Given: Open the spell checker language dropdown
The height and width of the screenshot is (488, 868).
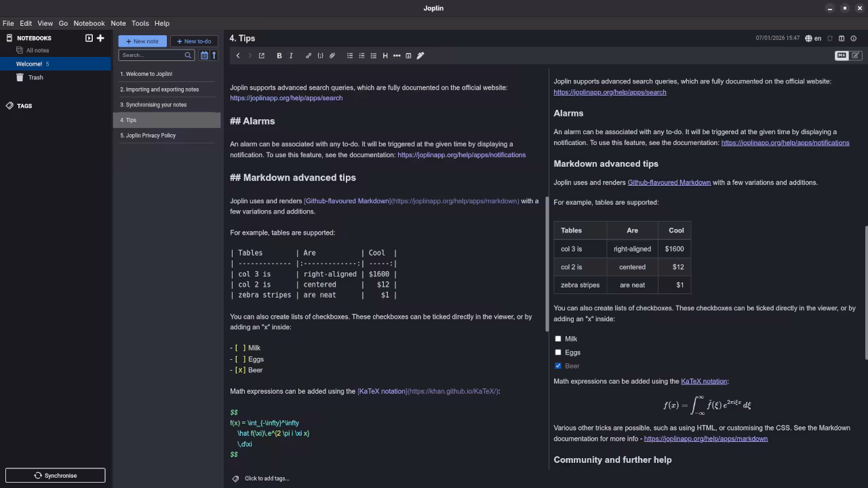Looking at the screenshot, I should coord(813,39).
